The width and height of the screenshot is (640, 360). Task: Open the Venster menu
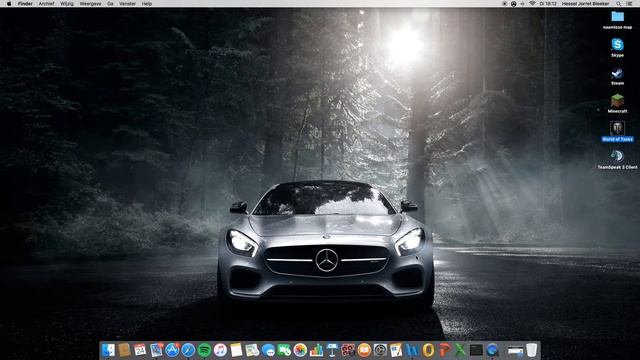pos(127,4)
